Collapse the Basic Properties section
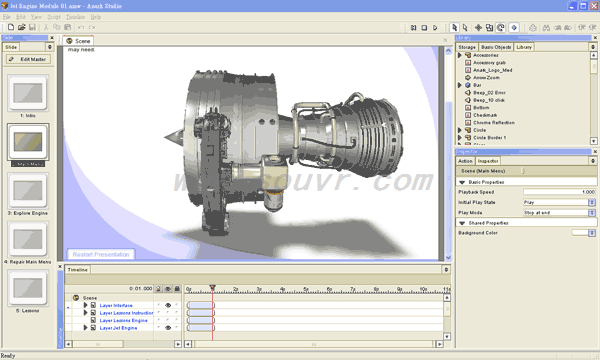This screenshot has width=600, height=360. coord(462,182)
